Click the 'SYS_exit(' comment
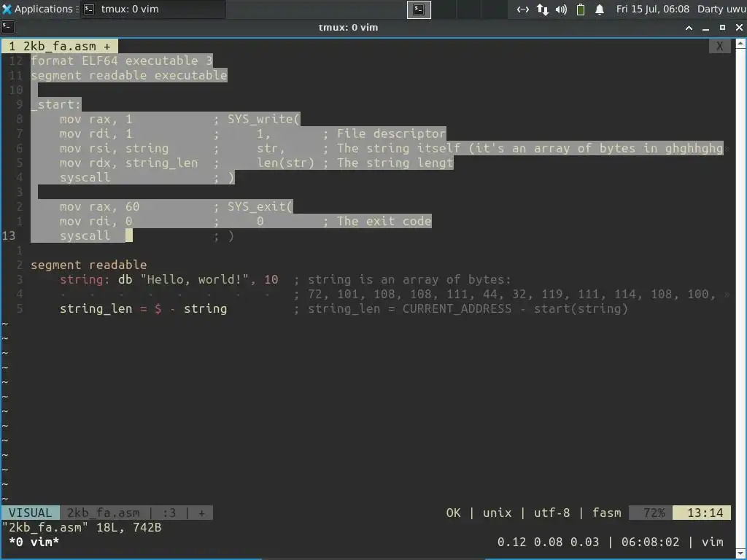Image resolution: width=747 pixels, height=560 pixels. pyautogui.click(x=260, y=206)
